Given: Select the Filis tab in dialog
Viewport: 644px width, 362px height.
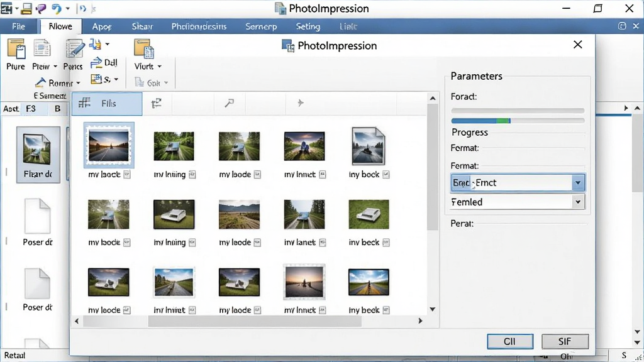Looking at the screenshot, I should [107, 104].
